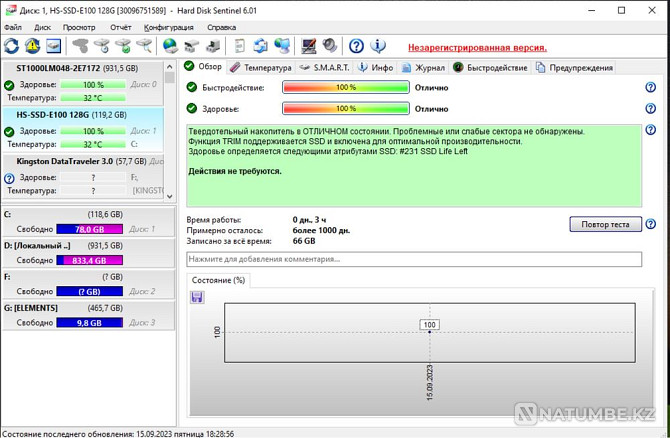Click the status bar last update text
This screenshot has width=670, height=438.
[x=118, y=434]
